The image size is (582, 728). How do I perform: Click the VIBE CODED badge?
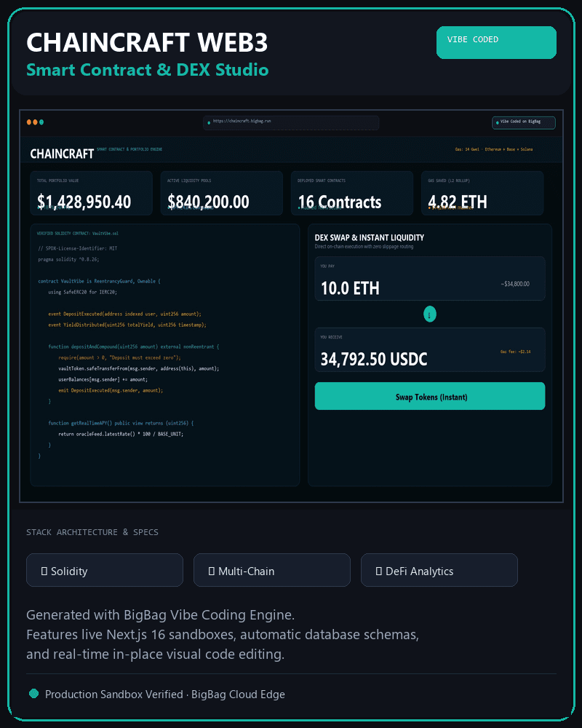coord(496,42)
